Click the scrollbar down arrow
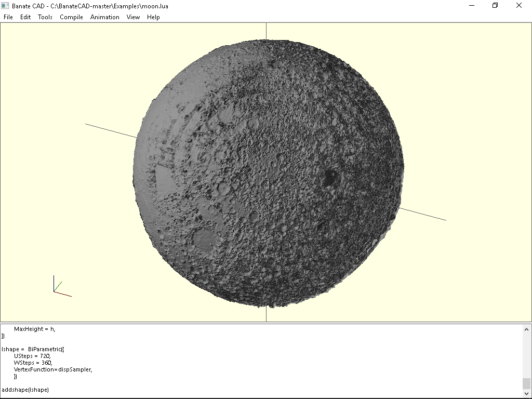532x399 pixels. tap(526, 393)
